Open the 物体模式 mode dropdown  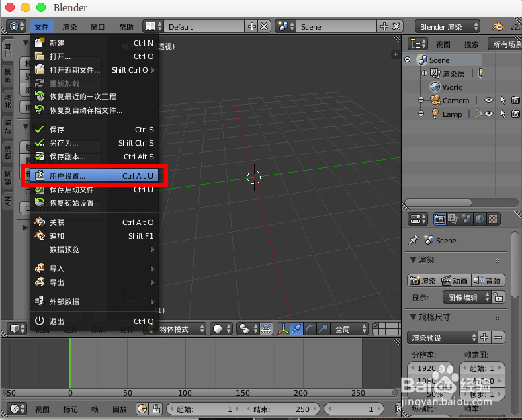(x=175, y=329)
